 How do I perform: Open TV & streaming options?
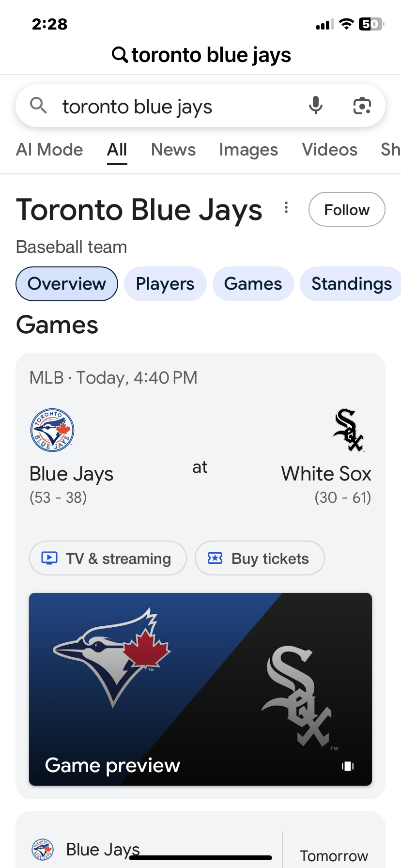[108, 558]
